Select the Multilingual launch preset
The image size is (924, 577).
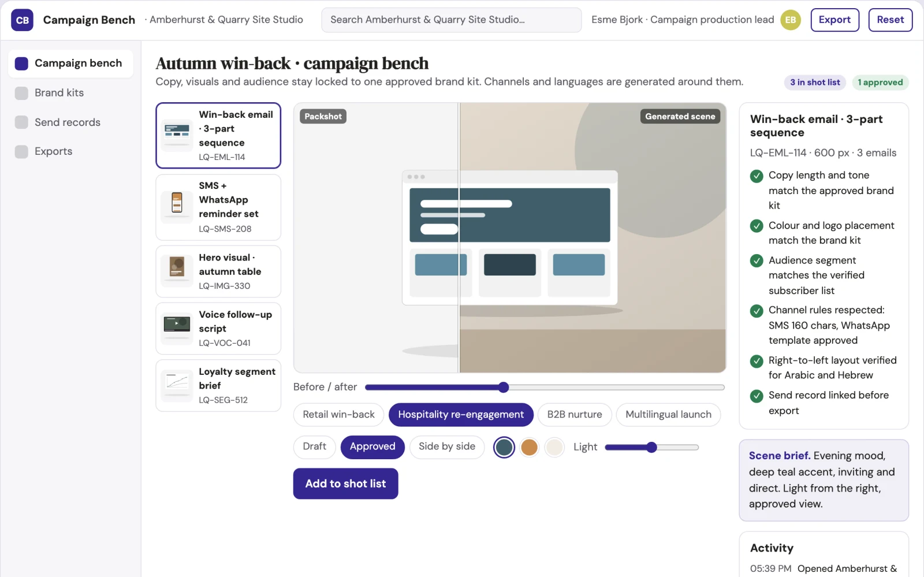pos(668,415)
